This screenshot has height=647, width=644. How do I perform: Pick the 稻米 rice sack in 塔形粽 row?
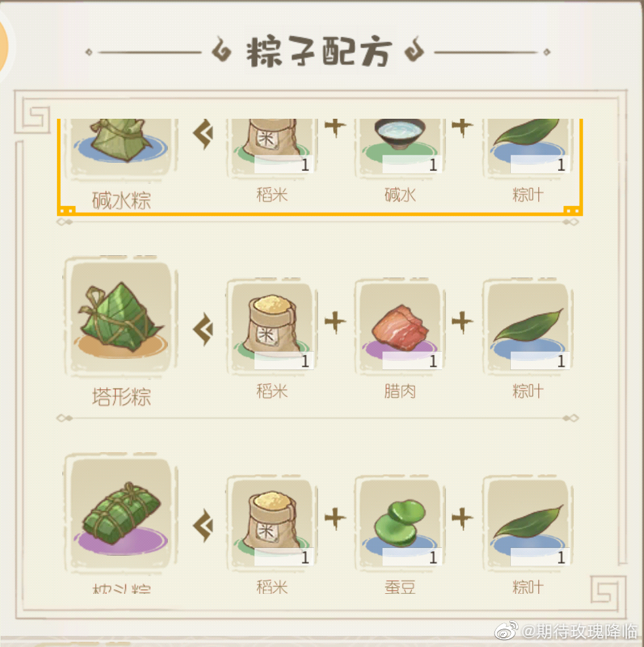tap(272, 327)
